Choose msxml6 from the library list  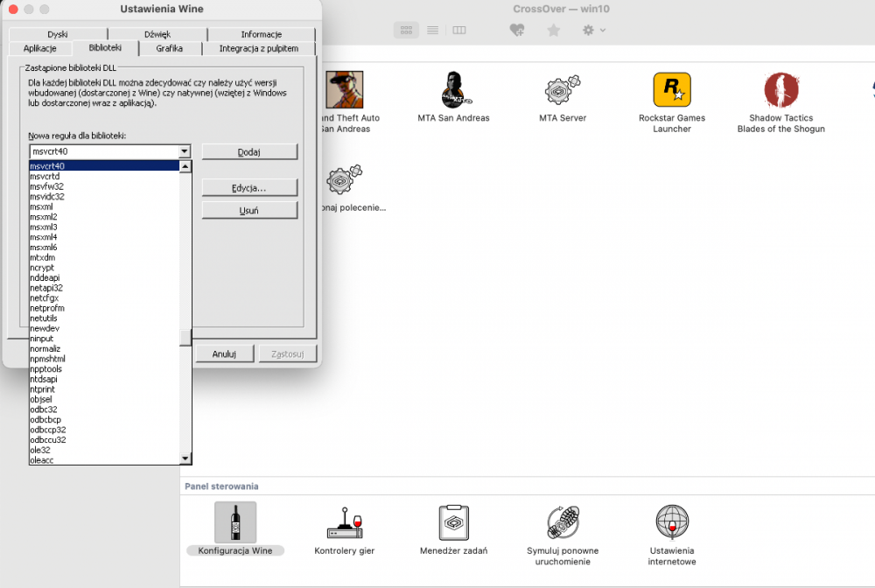104,247
